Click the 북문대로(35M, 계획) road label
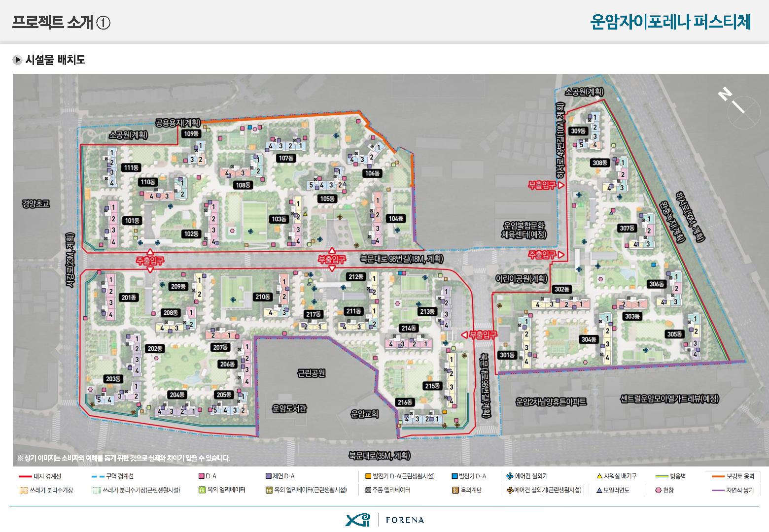This screenshot has height=532, width=769. point(379,456)
